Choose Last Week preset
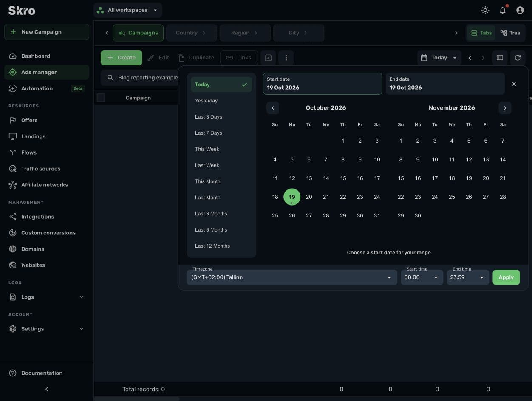 click(x=221, y=165)
